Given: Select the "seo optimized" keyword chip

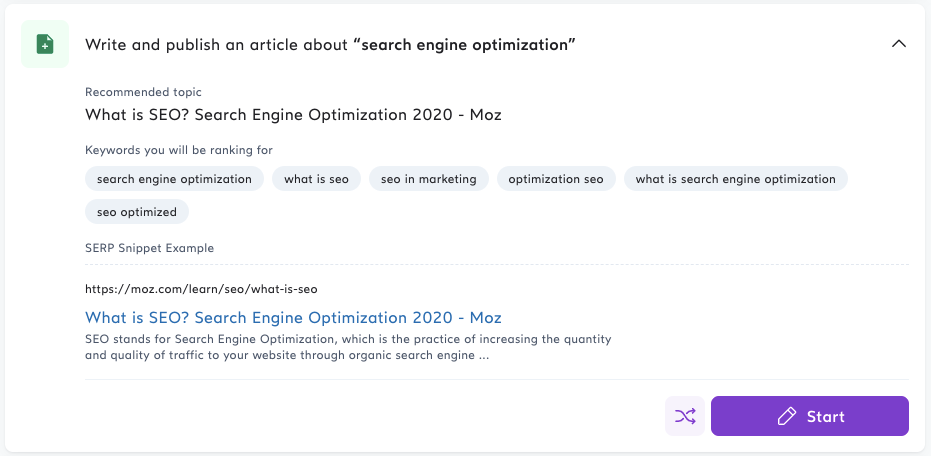Looking at the screenshot, I should pos(137,212).
